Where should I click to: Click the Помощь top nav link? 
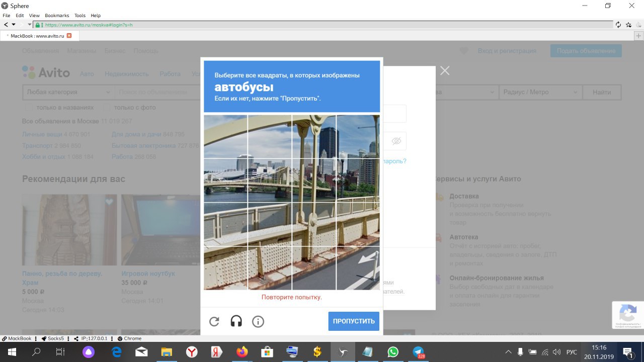tap(146, 51)
